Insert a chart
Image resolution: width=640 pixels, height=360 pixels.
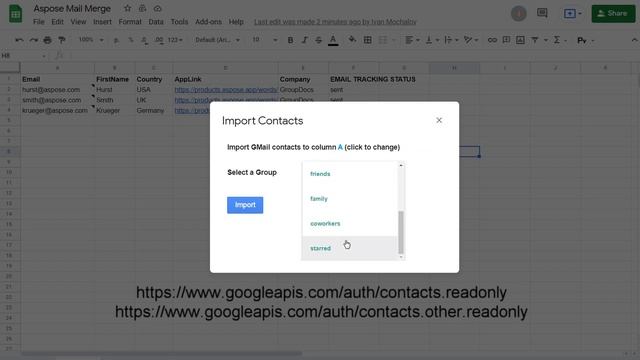(x=520, y=40)
